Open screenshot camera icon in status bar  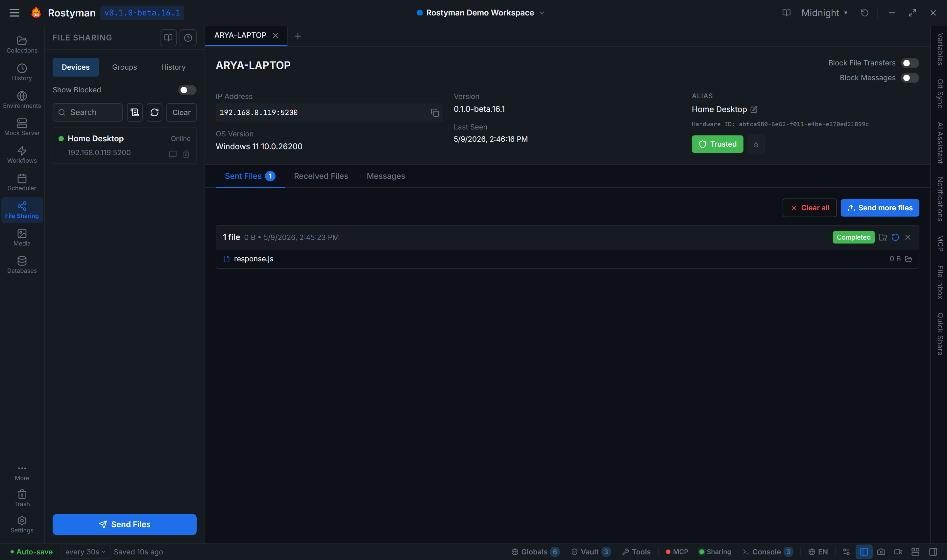point(881,552)
